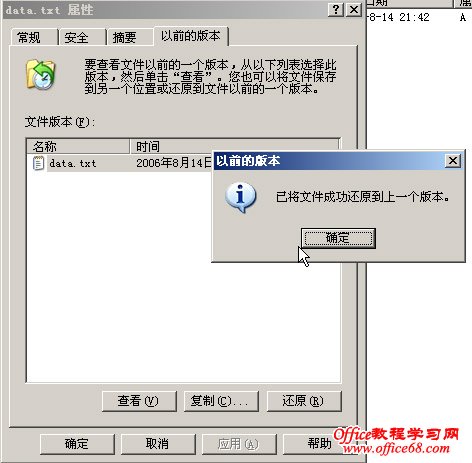
Task: Click the previous versions folder clock icon
Action: (x=41, y=75)
